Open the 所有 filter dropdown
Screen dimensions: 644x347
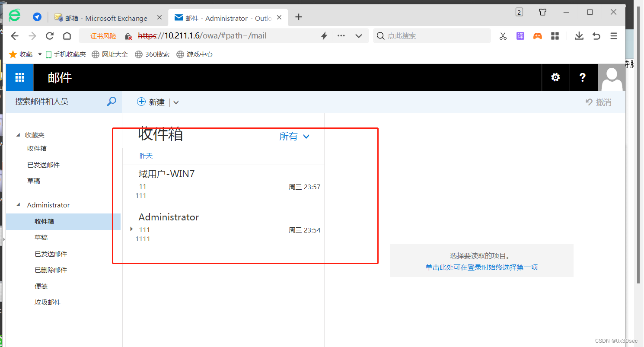coord(294,136)
